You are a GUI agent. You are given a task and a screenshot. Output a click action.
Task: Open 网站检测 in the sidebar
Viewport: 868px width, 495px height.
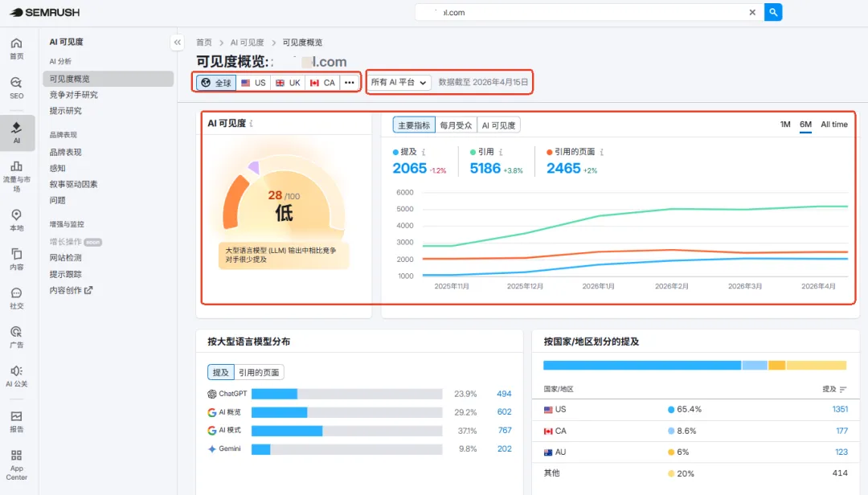click(65, 257)
